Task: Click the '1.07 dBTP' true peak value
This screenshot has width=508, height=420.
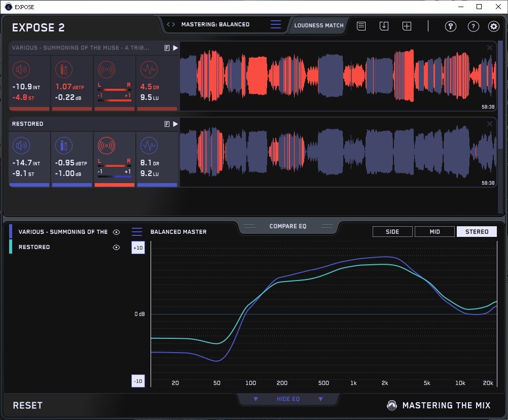Action: 69,87
